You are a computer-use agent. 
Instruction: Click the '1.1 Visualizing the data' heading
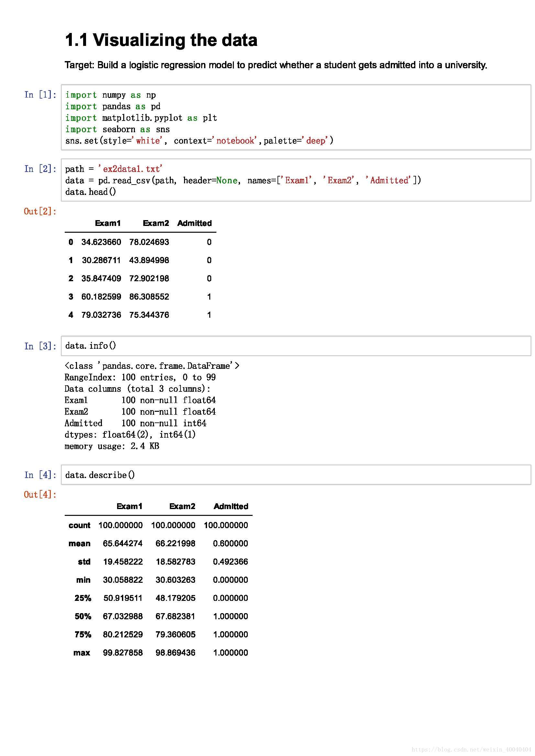click(161, 40)
